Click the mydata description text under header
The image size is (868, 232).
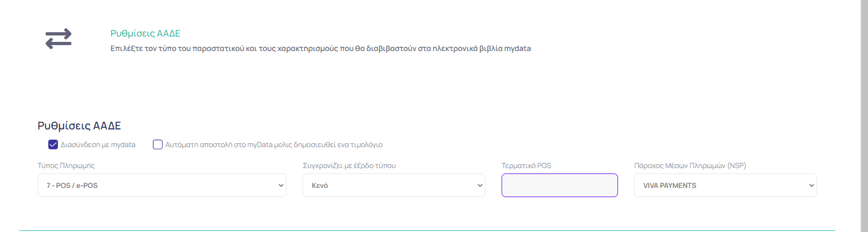321,48
